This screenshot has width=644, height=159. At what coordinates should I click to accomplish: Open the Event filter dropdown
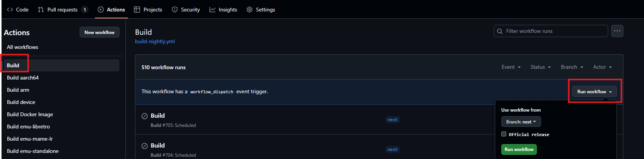coord(511,67)
